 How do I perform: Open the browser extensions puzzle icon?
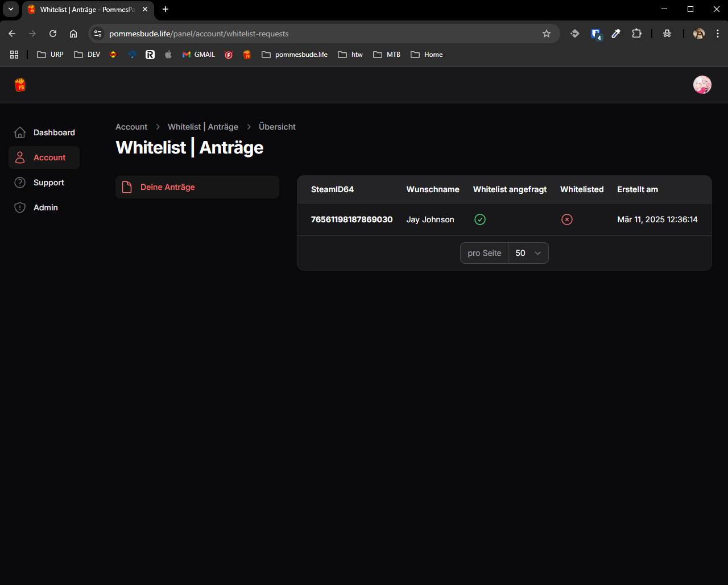(x=636, y=34)
